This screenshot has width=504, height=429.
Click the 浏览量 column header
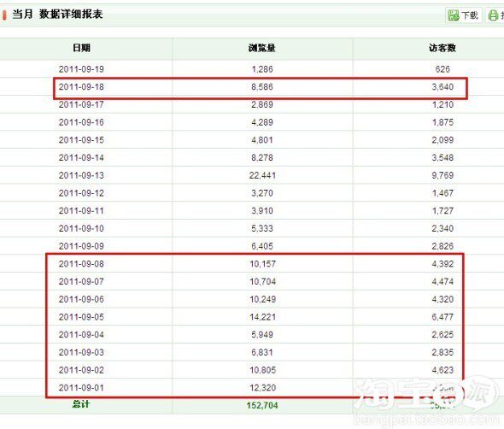pyautogui.click(x=262, y=48)
